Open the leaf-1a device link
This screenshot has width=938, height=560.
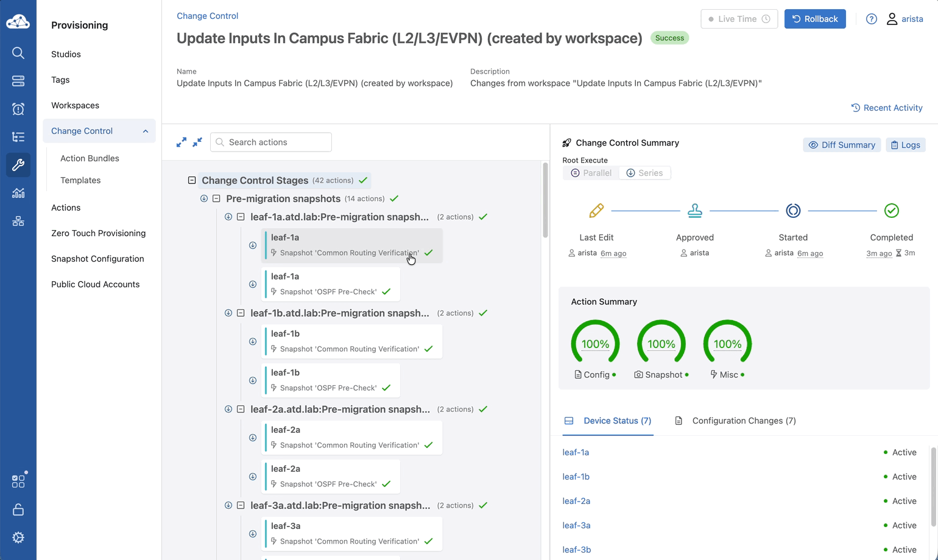tap(576, 452)
